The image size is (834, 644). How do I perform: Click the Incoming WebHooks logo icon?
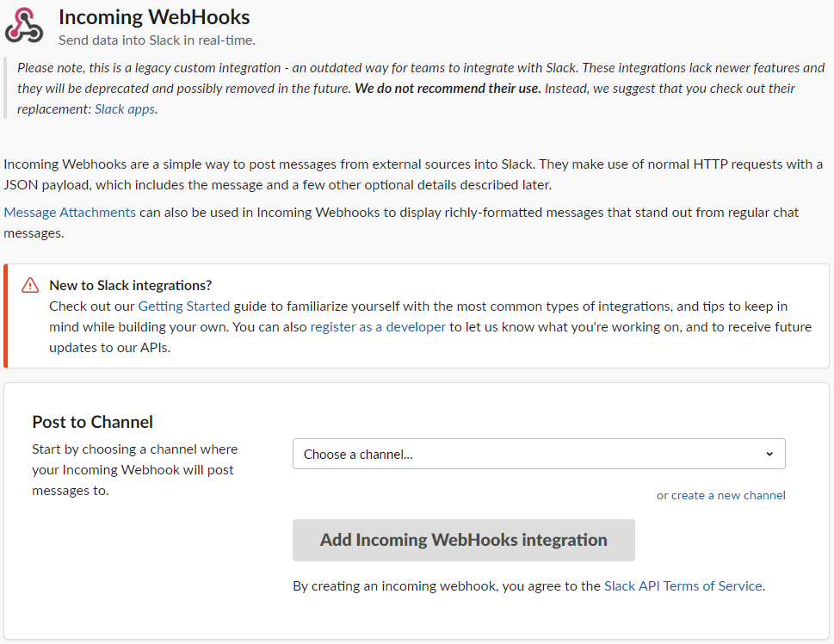tap(23, 26)
